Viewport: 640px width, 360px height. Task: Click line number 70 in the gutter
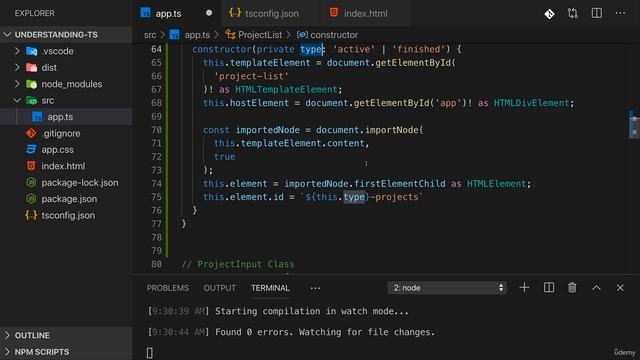[x=156, y=130]
